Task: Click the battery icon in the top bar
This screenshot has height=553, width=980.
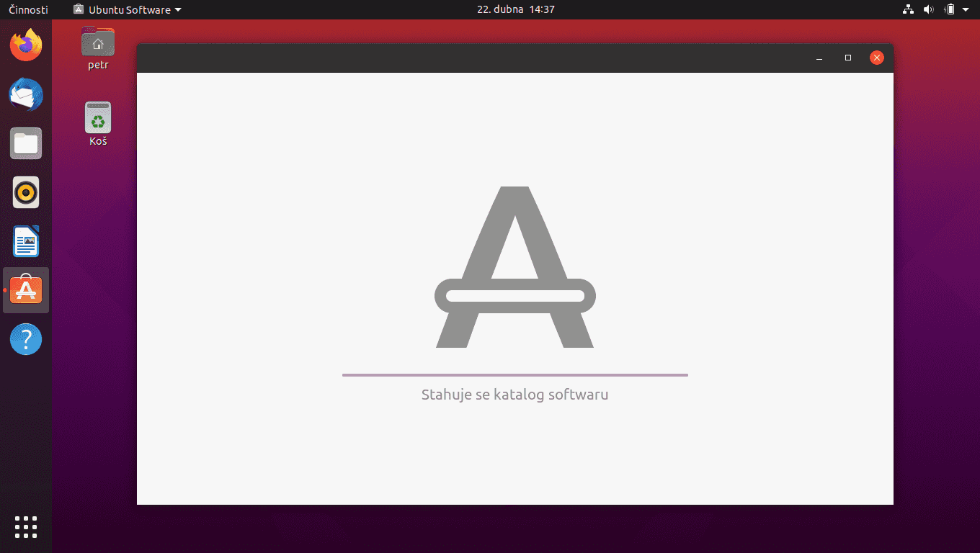Action: pos(950,9)
